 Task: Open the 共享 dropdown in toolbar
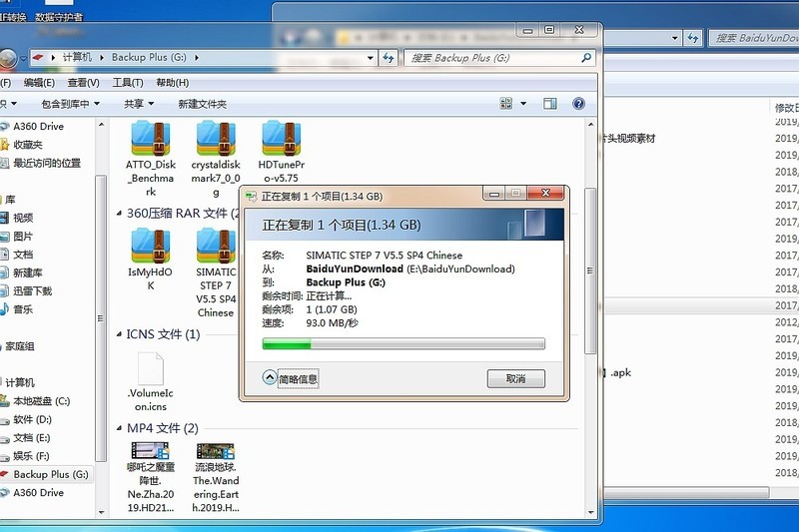[138, 104]
